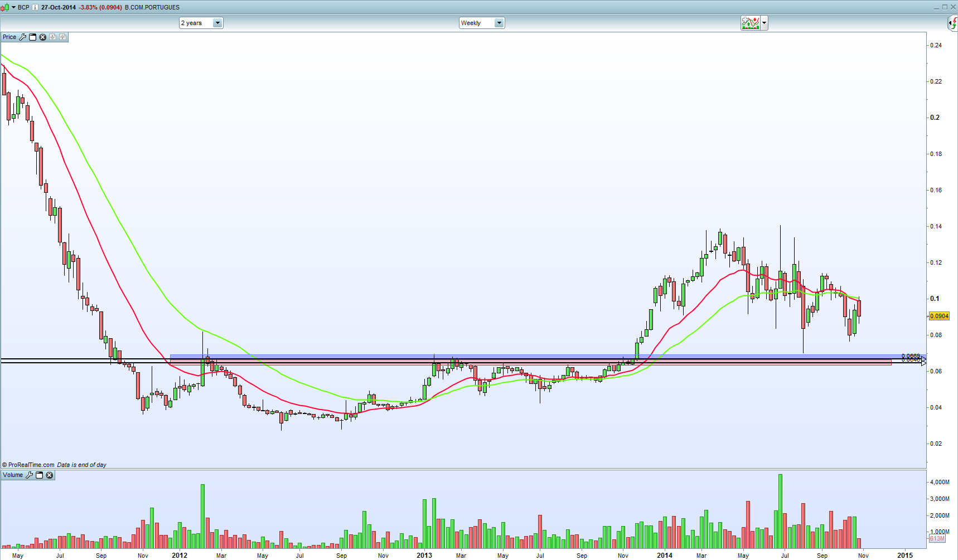Click the B.COM.PORTUGUES instrument name
Screen dimensions: 958x560
pos(152,7)
